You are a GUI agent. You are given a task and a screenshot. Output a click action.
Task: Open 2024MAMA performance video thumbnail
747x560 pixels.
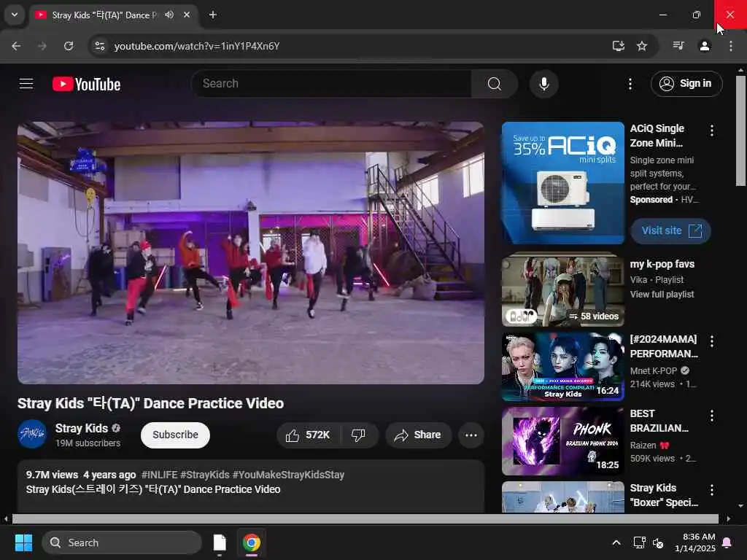[562, 367]
